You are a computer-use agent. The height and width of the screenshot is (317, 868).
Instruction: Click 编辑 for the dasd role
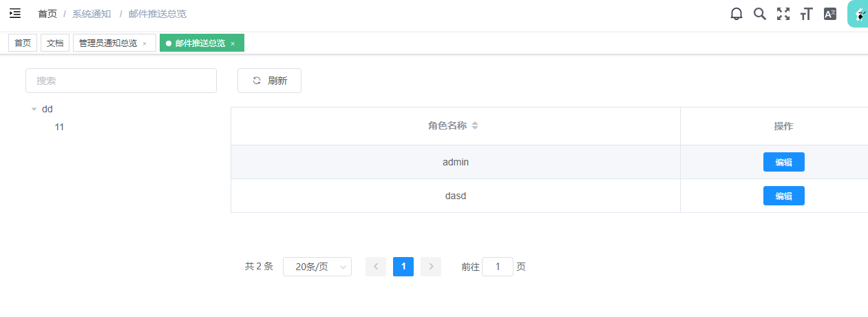tap(783, 196)
